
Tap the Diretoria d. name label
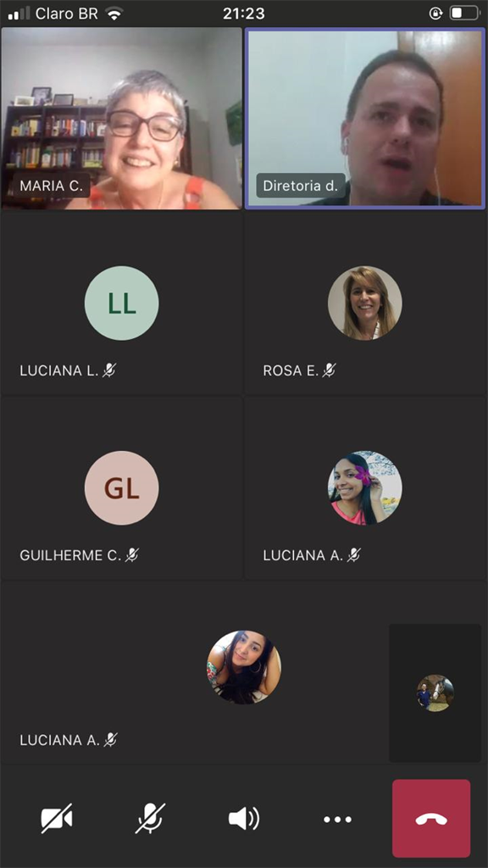[x=301, y=186]
